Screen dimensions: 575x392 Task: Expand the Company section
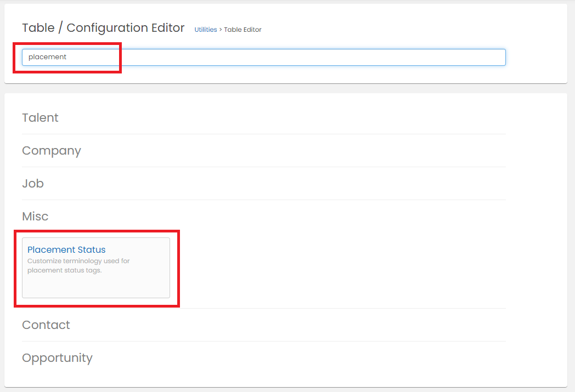[x=52, y=151]
